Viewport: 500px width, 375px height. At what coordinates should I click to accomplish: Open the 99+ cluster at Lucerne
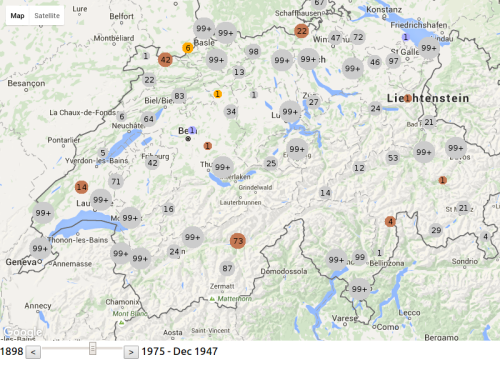[x=290, y=112]
